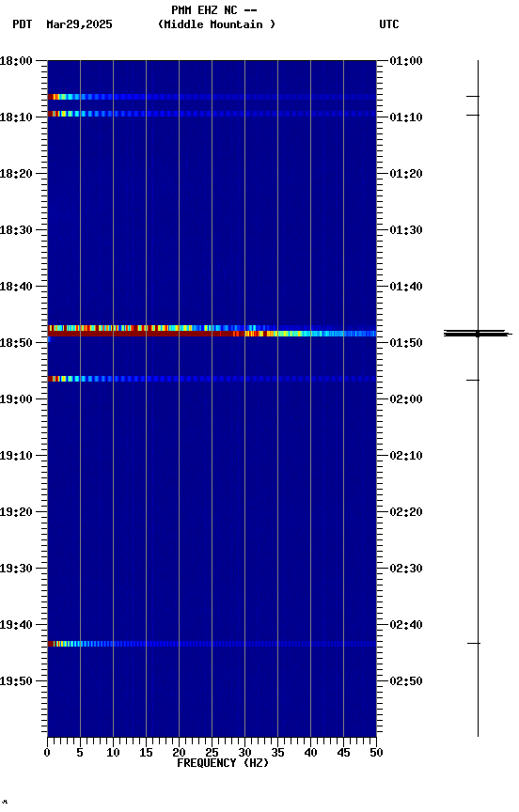The width and height of the screenshot is (519, 812).
Task: Click the 01:40 UTC time label
Action: point(406,287)
